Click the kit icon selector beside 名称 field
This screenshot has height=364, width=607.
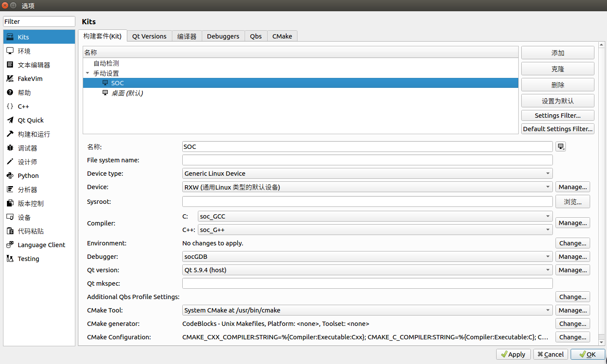561,146
